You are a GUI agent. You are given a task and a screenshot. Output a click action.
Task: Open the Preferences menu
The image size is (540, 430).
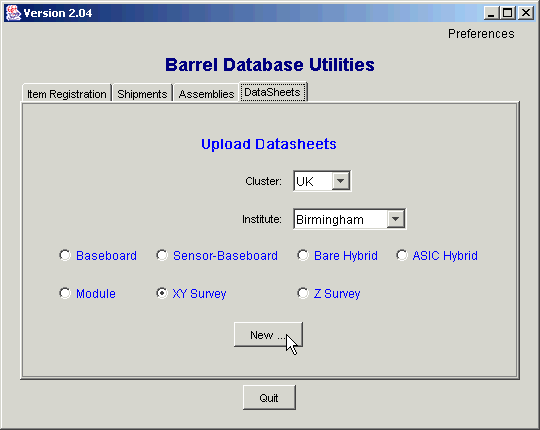pyautogui.click(x=481, y=34)
